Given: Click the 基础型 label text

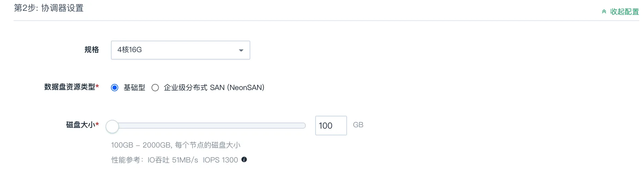Looking at the screenshot, I should (134, 88).
